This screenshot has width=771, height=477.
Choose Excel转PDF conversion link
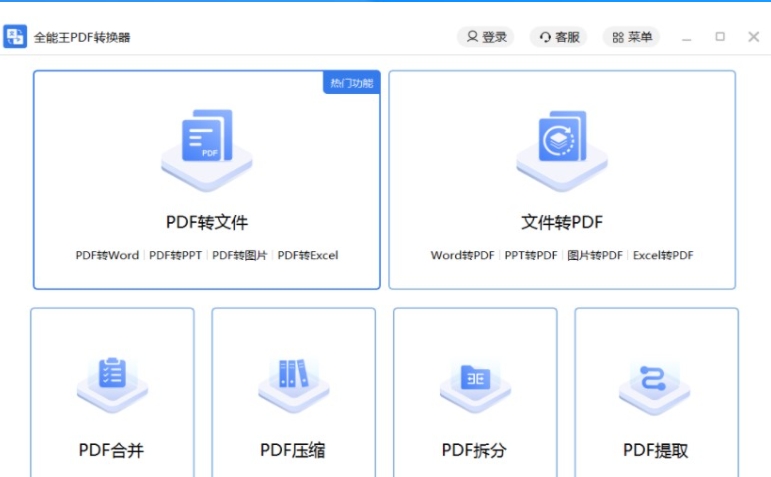tap(663, 255)
